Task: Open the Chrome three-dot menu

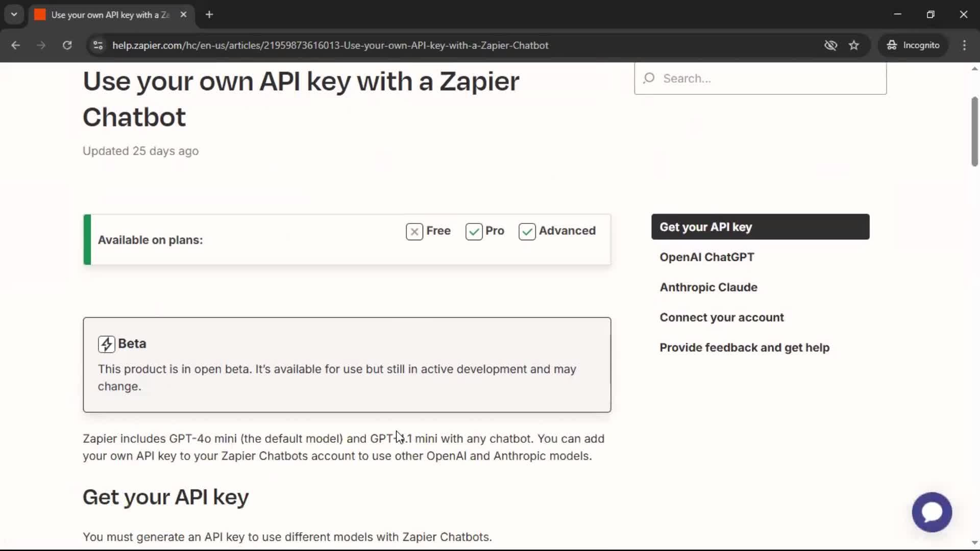Action: tap(964, 45)
